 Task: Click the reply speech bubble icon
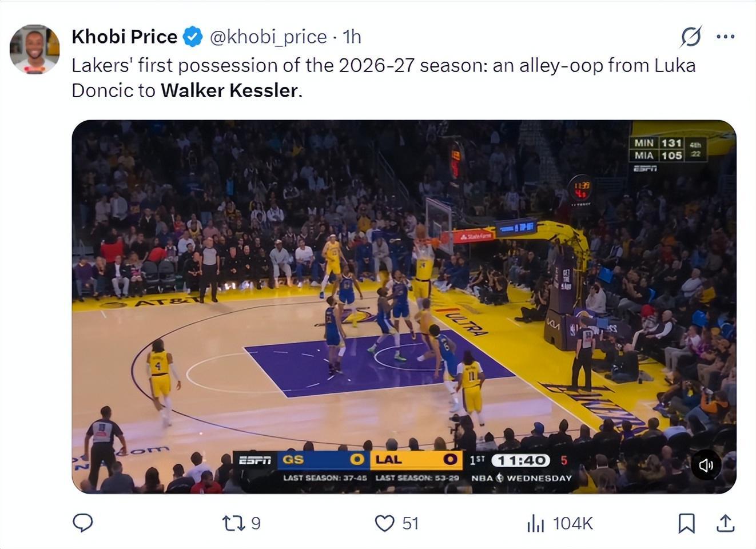coord(83,523)
